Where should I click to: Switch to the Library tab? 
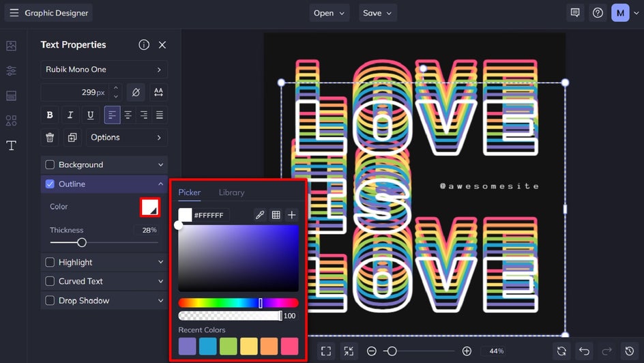[x=232, y=192]
